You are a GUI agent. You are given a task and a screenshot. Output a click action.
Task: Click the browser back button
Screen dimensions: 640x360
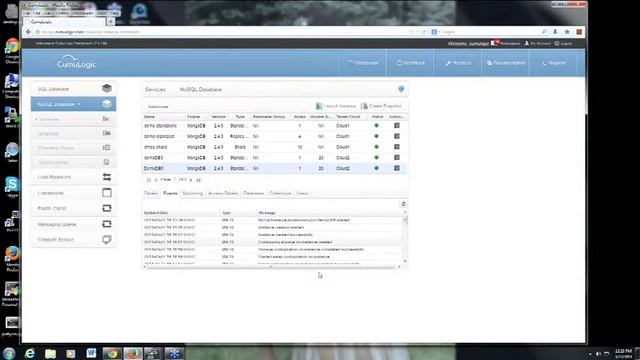point(28,32)
